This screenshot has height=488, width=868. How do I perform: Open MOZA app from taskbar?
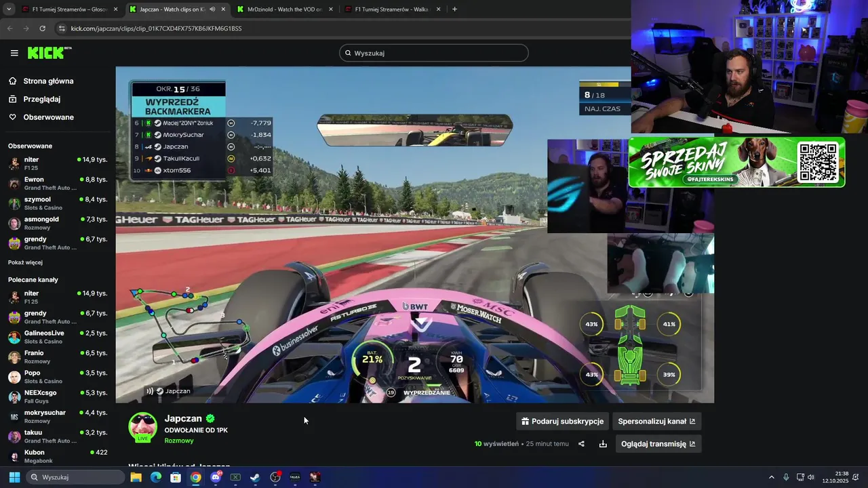(295, 477)
